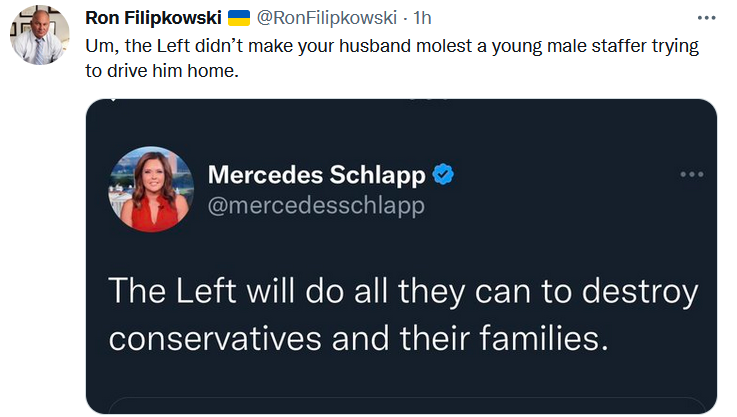The image size is (737, 417).
Task: Open Ron Filipkowski display name link
Action: click(x=153, y=18)
